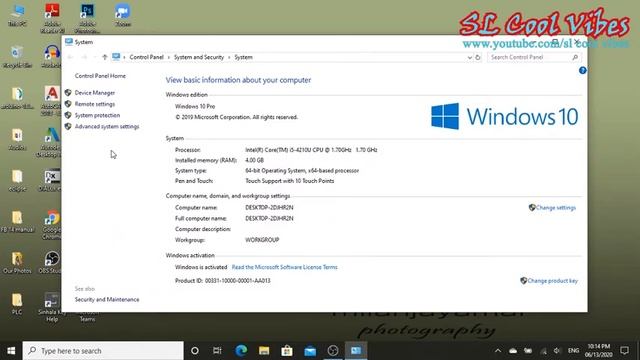
Task: Click the shield icon beside Remote settings
Action: pos(68,104)
